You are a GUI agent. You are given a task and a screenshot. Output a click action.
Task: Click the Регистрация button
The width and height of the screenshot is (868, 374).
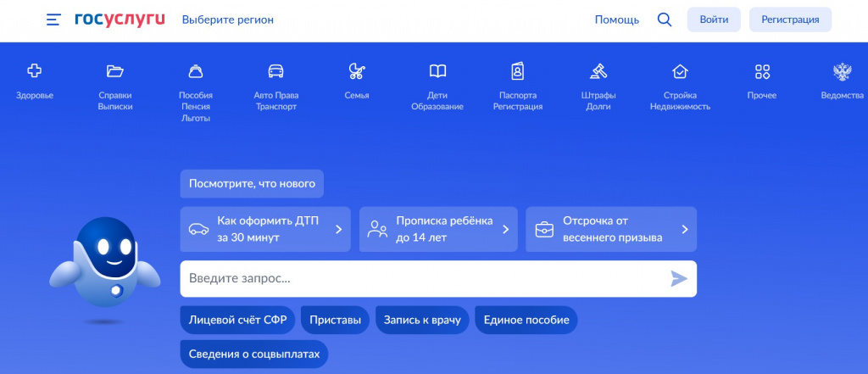pos(790,20)
